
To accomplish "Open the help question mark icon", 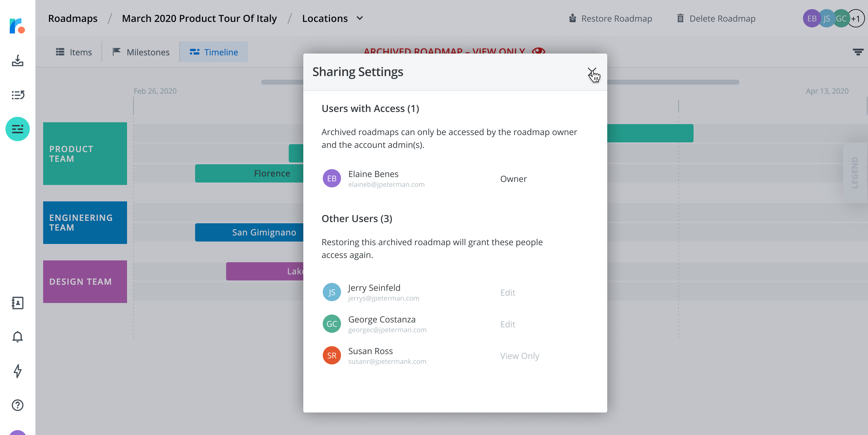I will click(18, 405).
